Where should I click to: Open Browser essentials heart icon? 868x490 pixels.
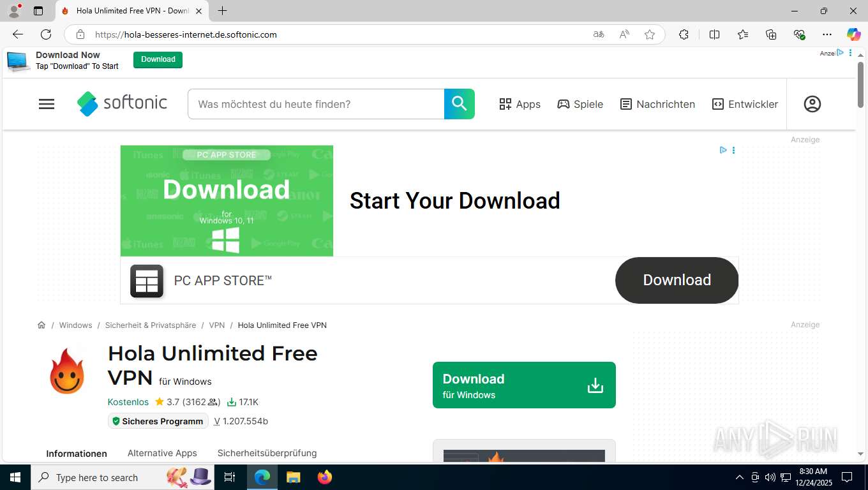799,34
